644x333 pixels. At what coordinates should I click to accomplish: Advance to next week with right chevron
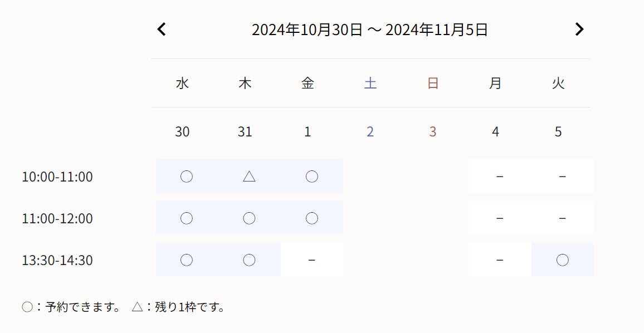[579, 30]
